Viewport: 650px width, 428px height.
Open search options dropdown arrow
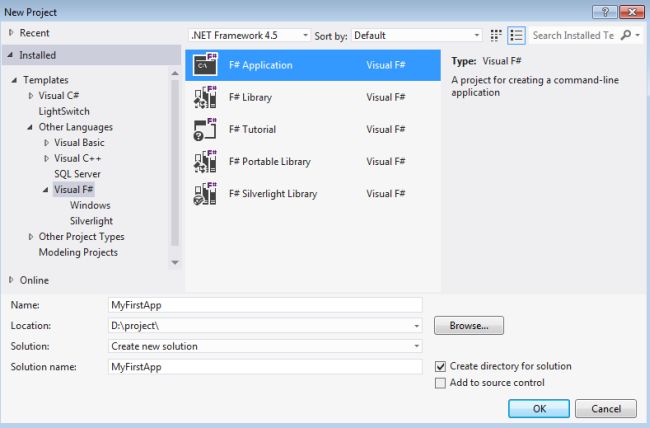tap(638, 35)
